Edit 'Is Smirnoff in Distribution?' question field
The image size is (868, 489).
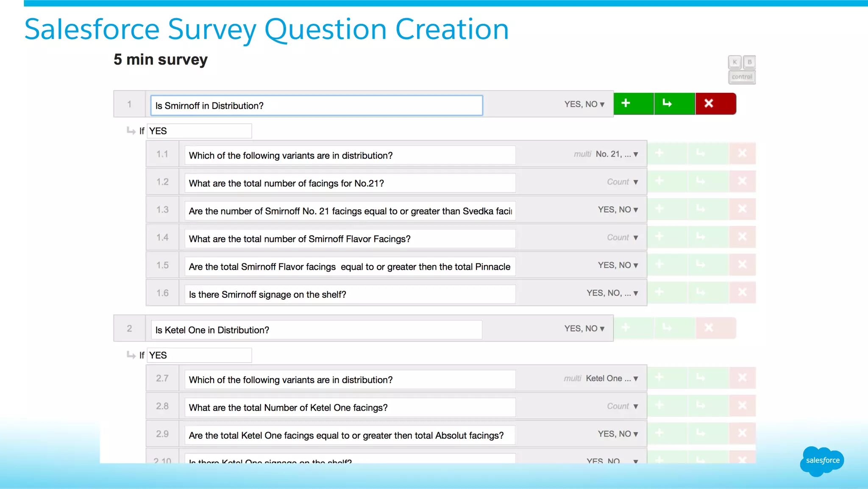(x=317, y=106)
